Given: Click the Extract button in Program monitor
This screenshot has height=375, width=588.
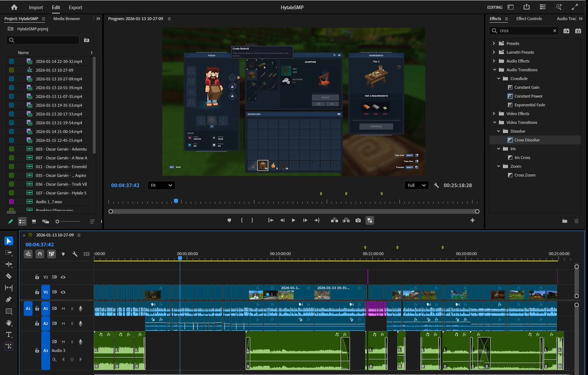Looking at the screenshot, I should pos(346,221).
